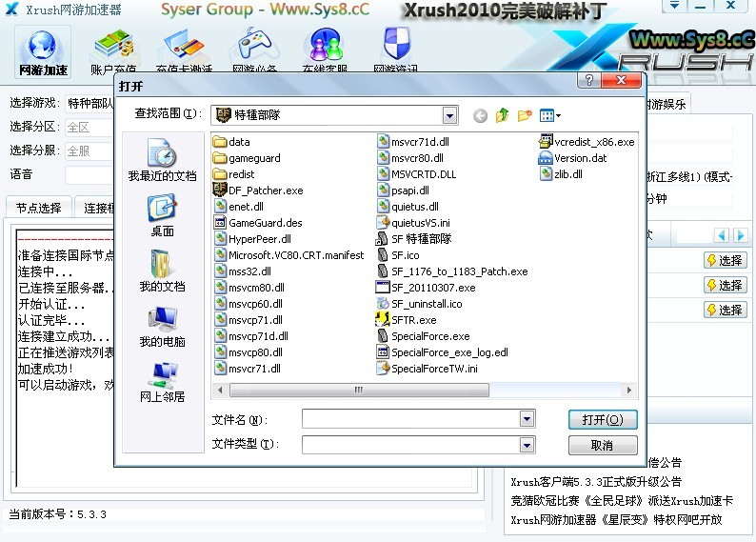Expand the 文件名 dropdown arrow
Image resolution: width=756 pixels, height=542 pixels.
(x=527, y=419)
